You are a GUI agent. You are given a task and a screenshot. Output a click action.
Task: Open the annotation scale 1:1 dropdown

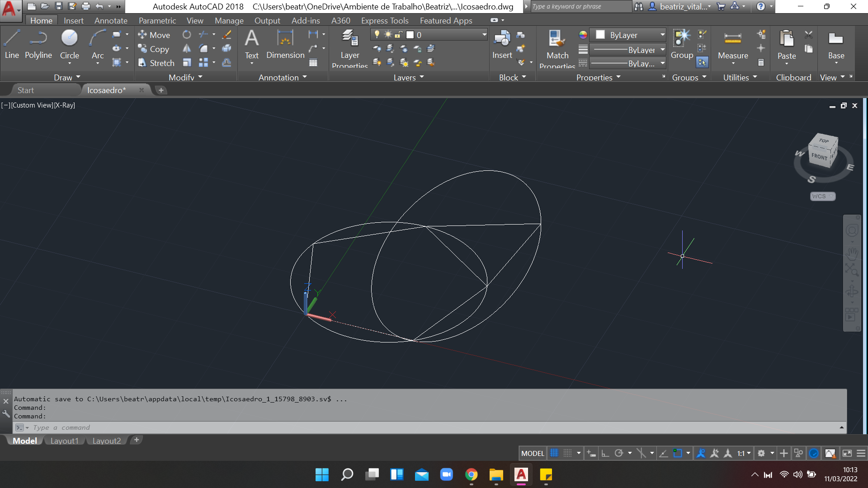pyautogui.click(x=744, y=453)
